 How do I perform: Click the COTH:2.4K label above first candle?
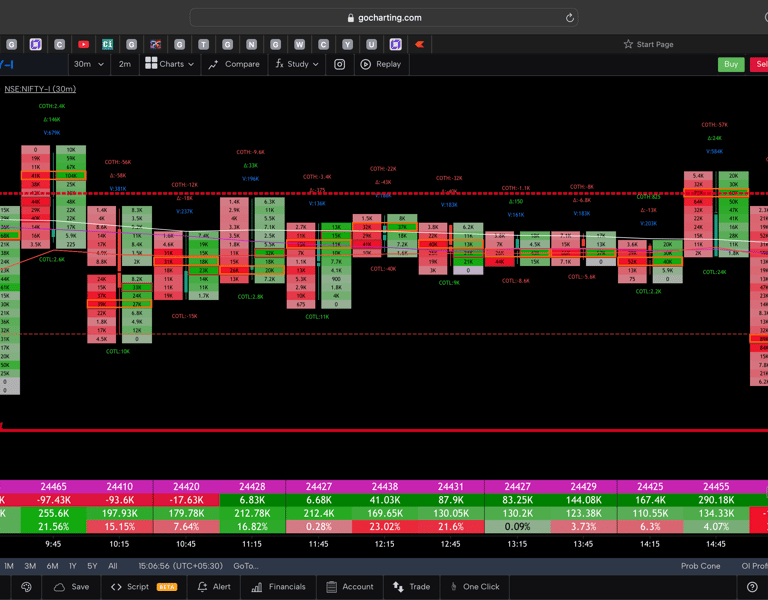tap(52, 106)
